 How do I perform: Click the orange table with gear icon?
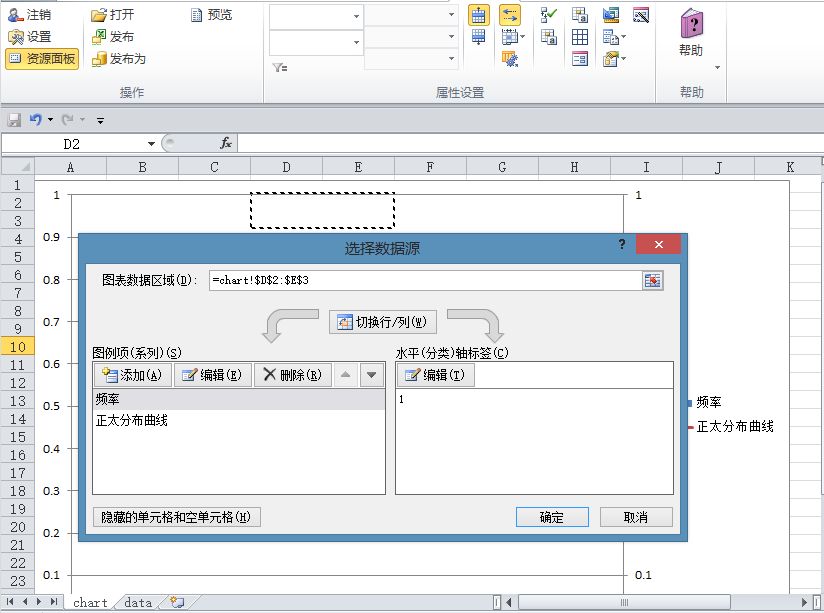tap(510, 59)
